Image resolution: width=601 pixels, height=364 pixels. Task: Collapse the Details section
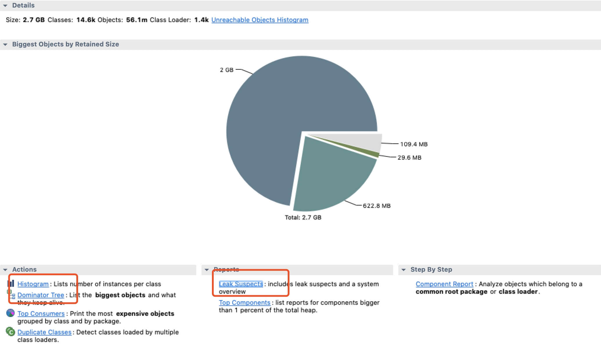click(5, 6)
